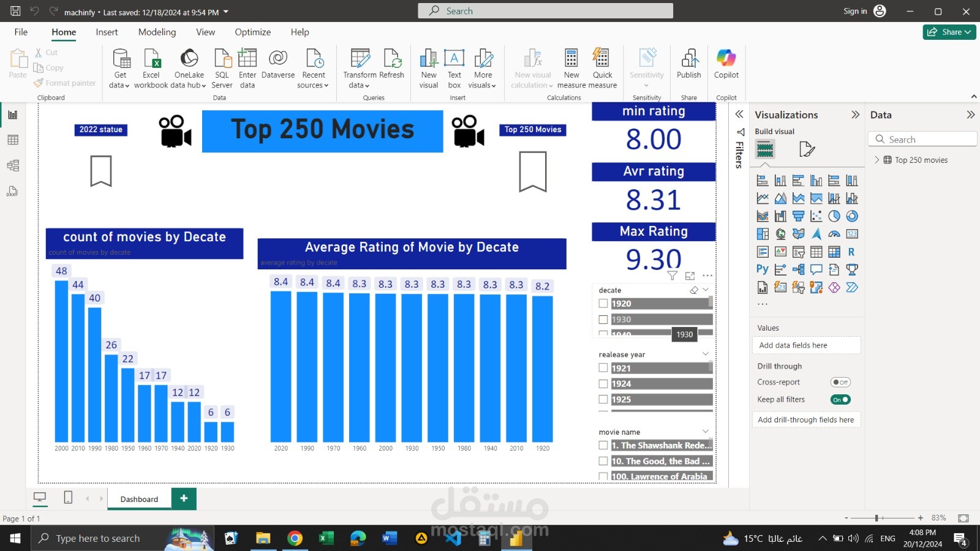Check the 1921 realease year checkbox
This screenshot has width=980, height=551.
pos(603,368)
